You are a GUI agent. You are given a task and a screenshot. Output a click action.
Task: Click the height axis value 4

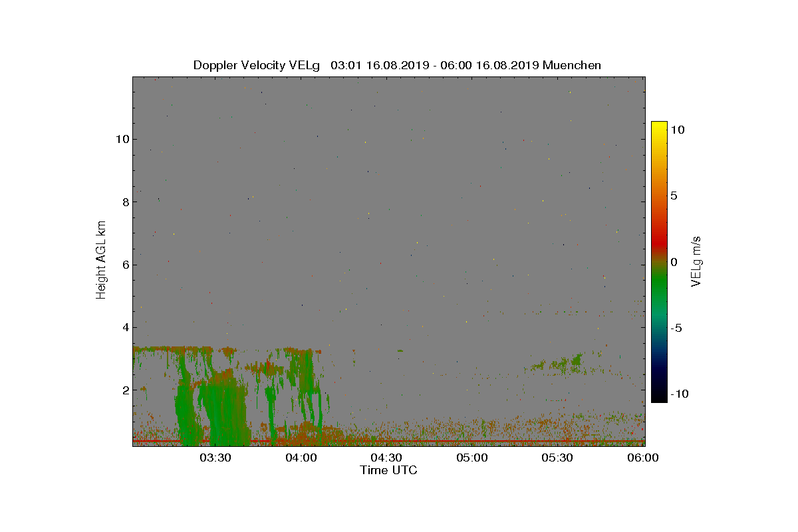click(x=124, y=327)
